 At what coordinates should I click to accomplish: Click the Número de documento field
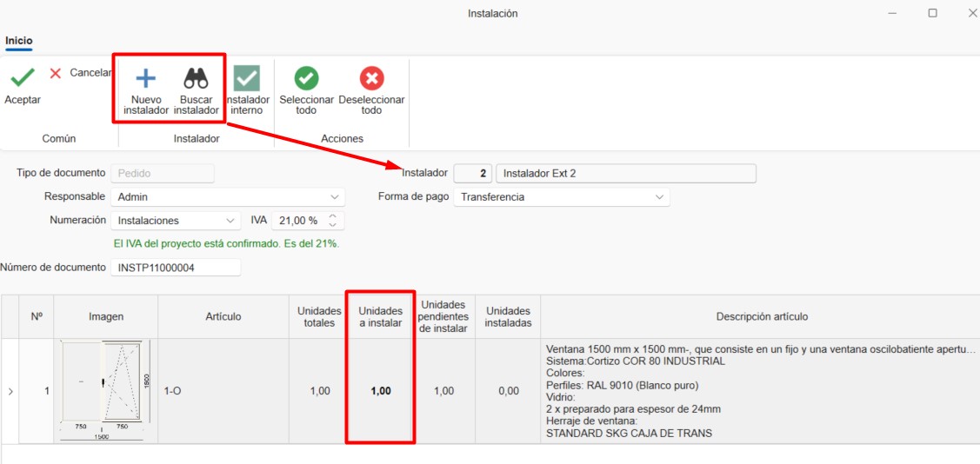pos(176,268)
